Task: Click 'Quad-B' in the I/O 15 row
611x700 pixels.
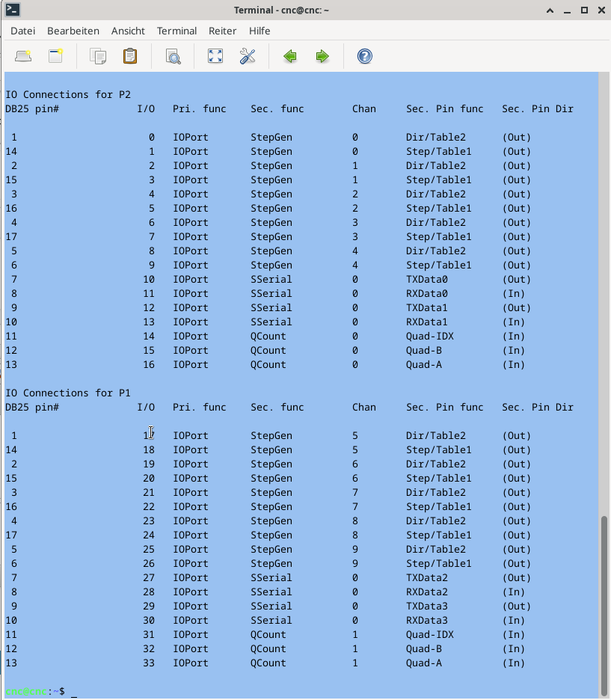Action: [423, 351]
